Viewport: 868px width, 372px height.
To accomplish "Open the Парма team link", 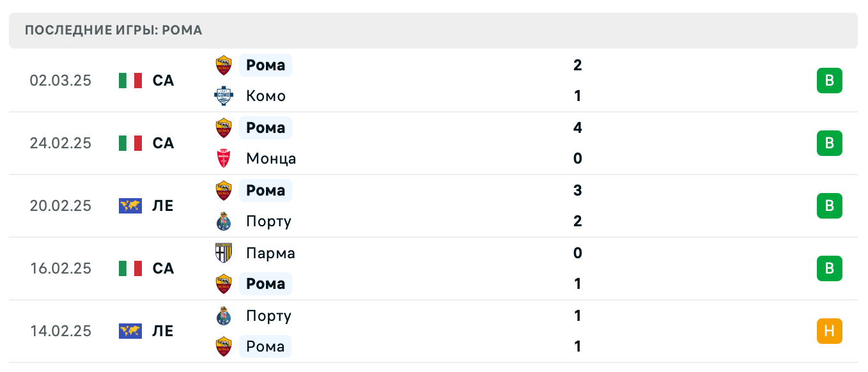I will pyautogui.click(x=270, y=253).
